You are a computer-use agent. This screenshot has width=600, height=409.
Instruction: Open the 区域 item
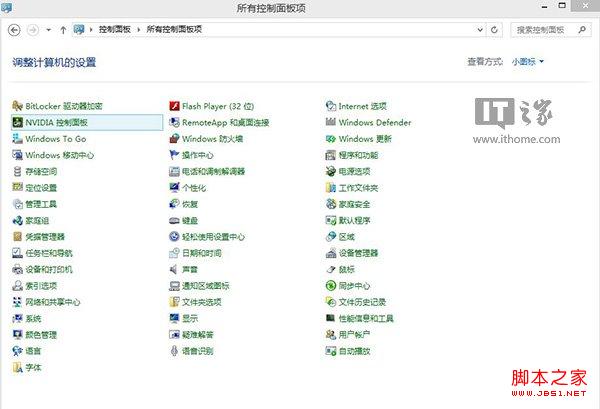340,236
